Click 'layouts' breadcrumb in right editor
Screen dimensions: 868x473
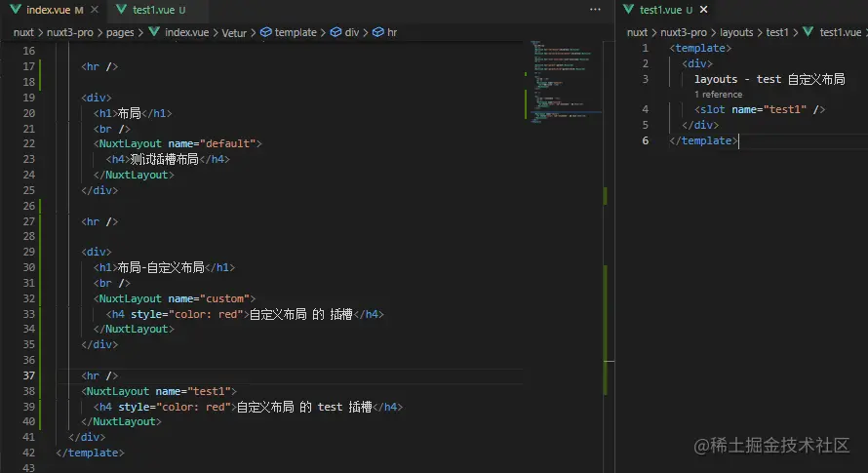click(736, 32)
